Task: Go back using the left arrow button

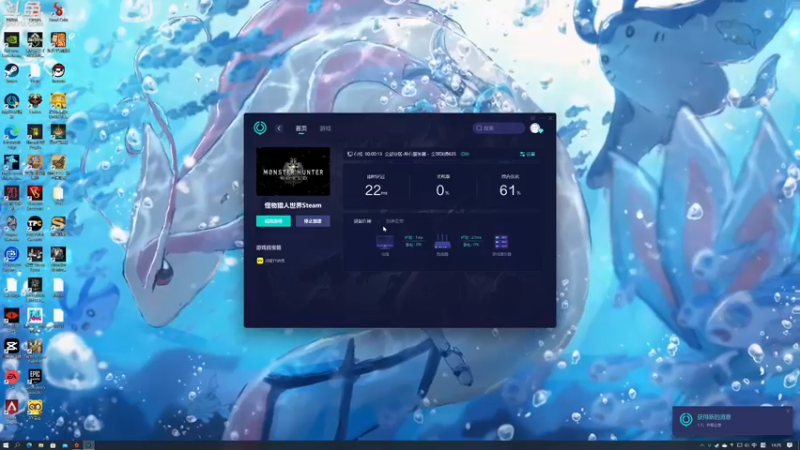Action: tap(279, 128)
